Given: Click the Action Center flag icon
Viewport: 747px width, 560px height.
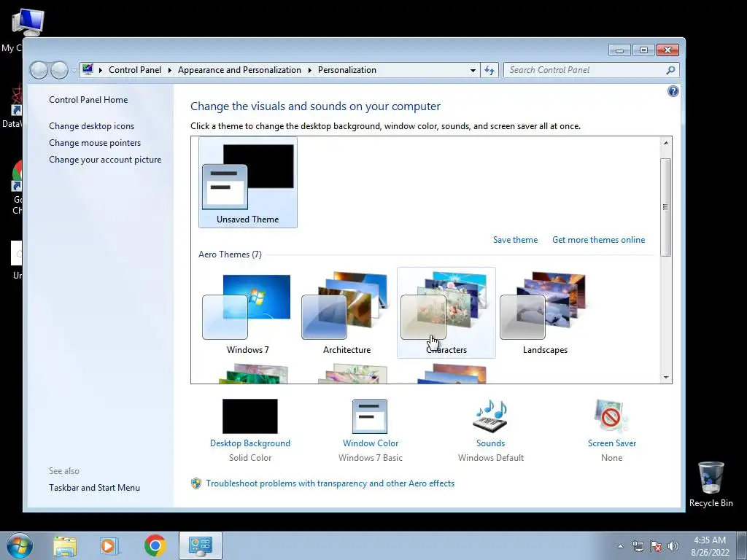Looking at the screenshot, I should pos(656,546).
